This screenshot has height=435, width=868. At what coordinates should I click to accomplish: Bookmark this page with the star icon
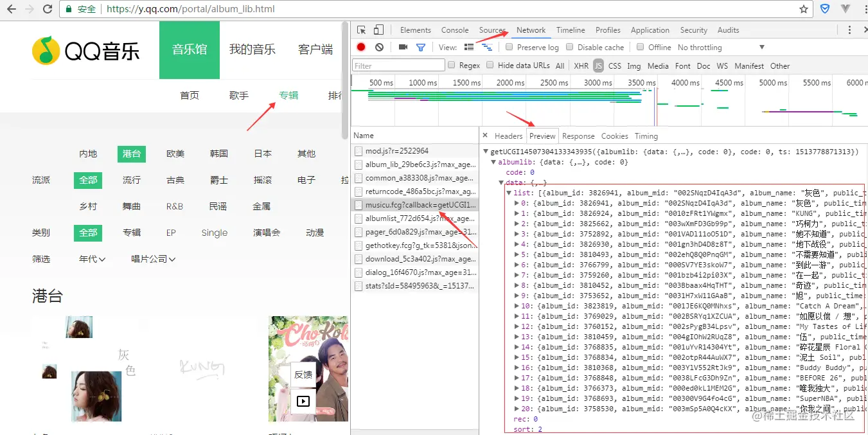coord(804,9)
